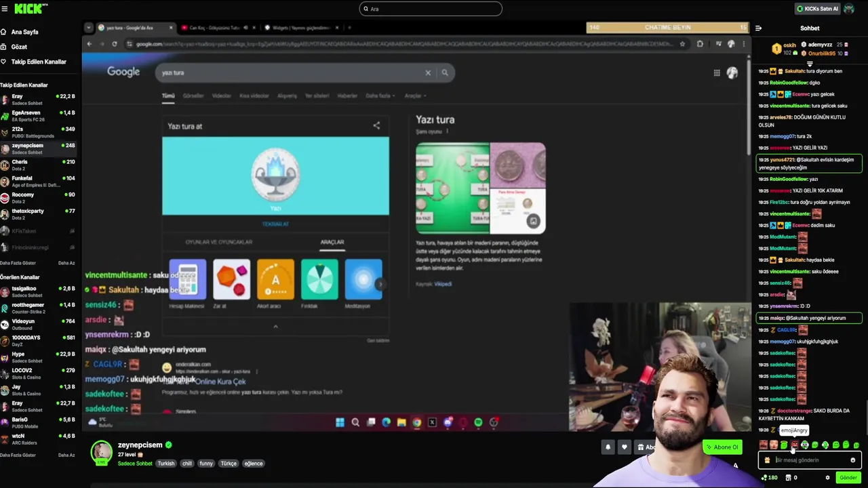This screenshot has height=488, width=868.
Task: Open the Kick shop icon showing 0
Action: click(x=791, y=478)
